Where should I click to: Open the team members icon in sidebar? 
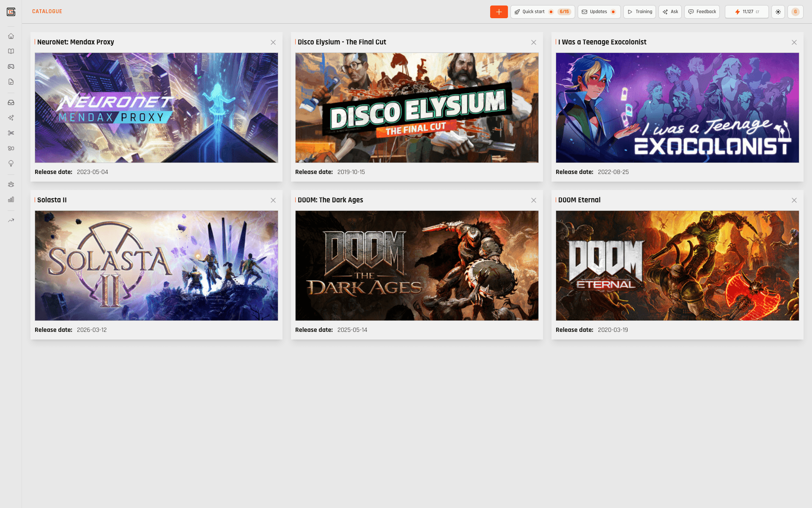(11, 184)
